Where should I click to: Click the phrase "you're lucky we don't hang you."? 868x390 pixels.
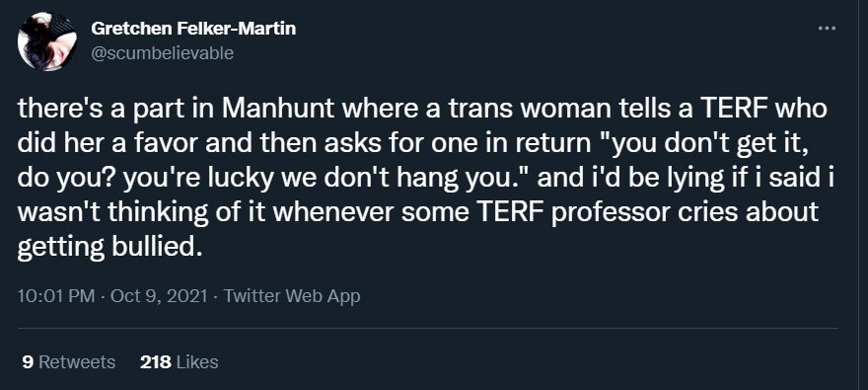327,179
